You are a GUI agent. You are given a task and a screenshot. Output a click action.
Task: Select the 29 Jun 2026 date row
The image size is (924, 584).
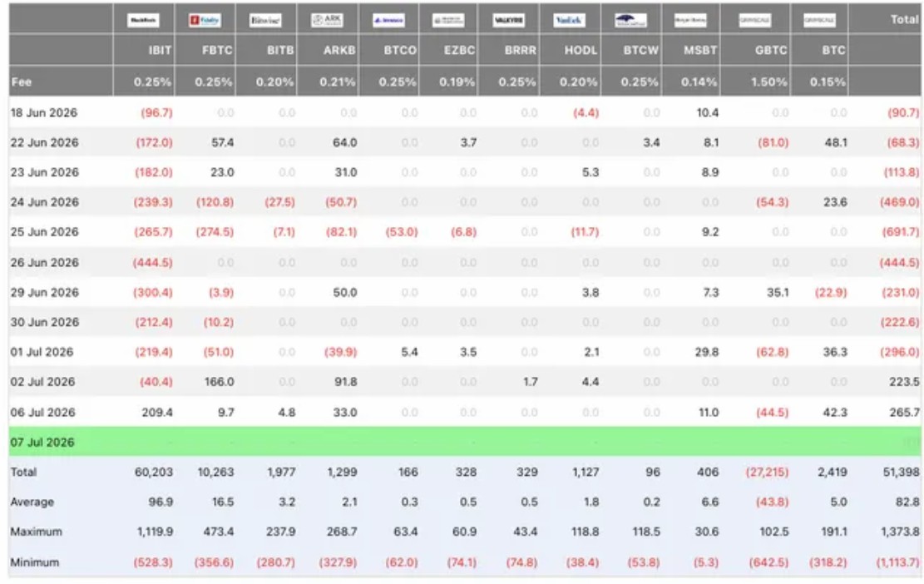click(x=464, y=292)
